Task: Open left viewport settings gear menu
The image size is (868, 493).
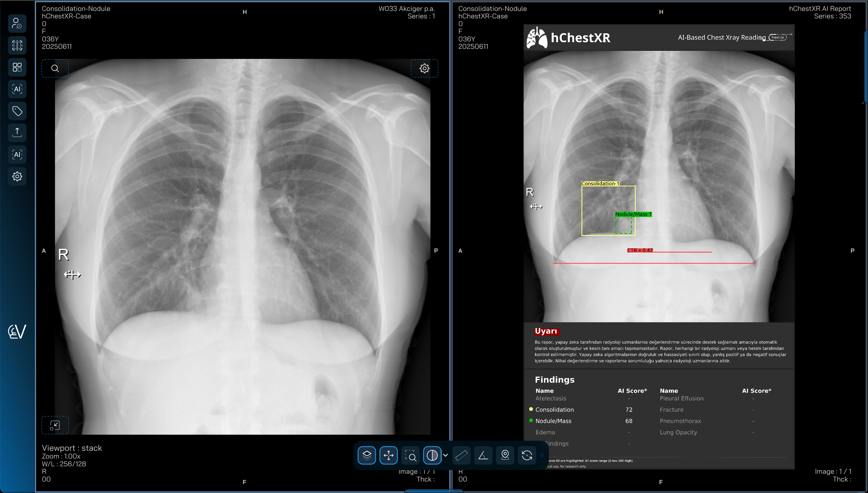Action: pyautogui.click(x=424, y=68)
